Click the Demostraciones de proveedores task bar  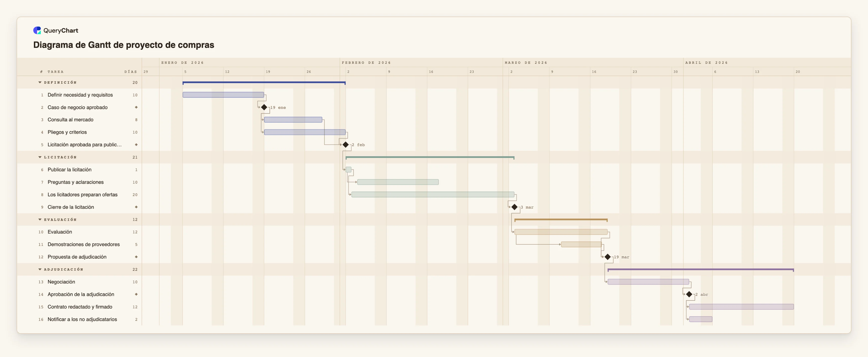(x=581, y=244)
